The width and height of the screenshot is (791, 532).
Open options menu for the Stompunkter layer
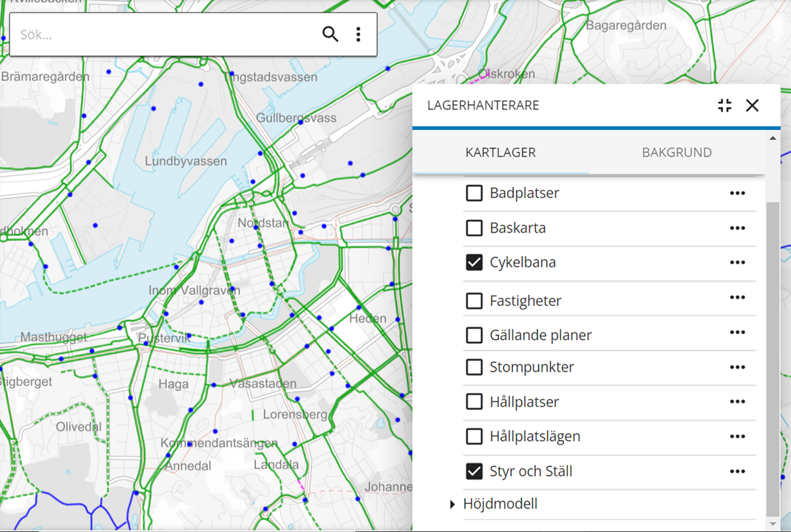click(737, 366)
